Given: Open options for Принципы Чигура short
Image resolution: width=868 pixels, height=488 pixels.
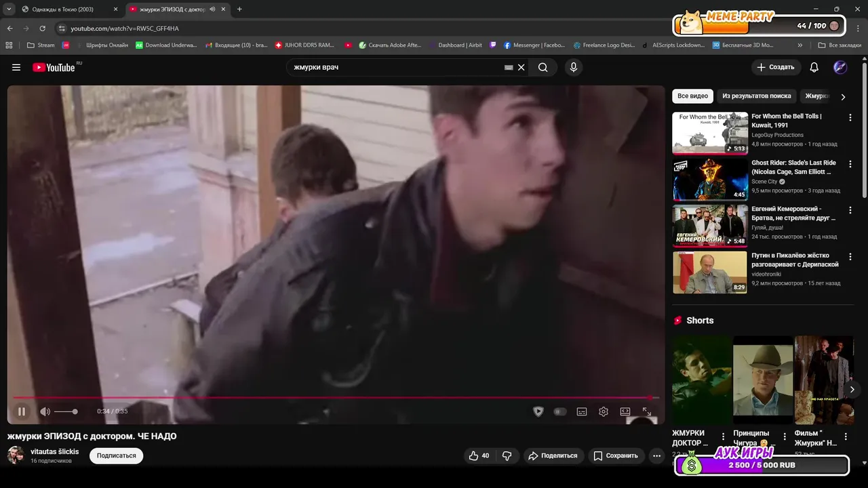Looking at the screenshot, I should click(785, 436).
